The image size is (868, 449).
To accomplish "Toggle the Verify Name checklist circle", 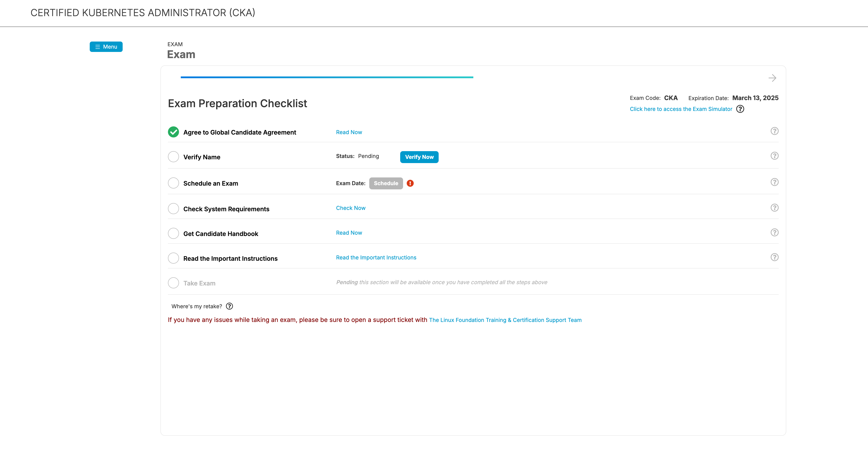I will 173,157.
